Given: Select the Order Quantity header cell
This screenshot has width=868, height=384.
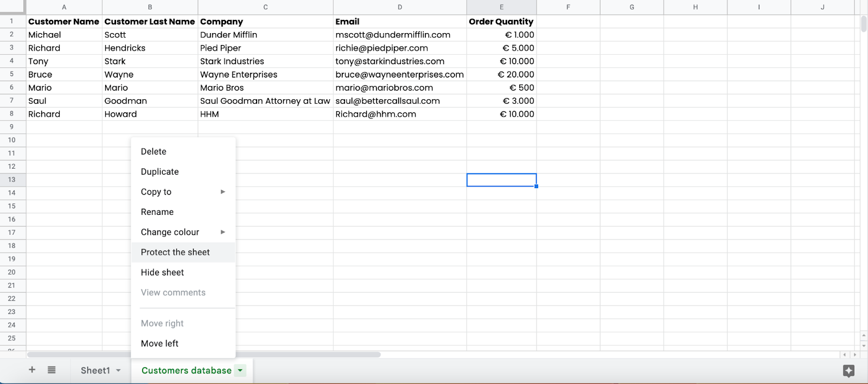Looking at the screenshot, I should [502, 22].
